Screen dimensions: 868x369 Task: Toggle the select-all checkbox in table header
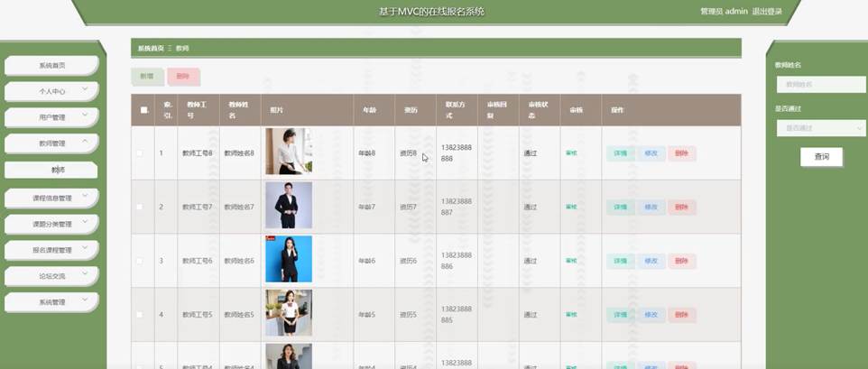pos(144,110)
